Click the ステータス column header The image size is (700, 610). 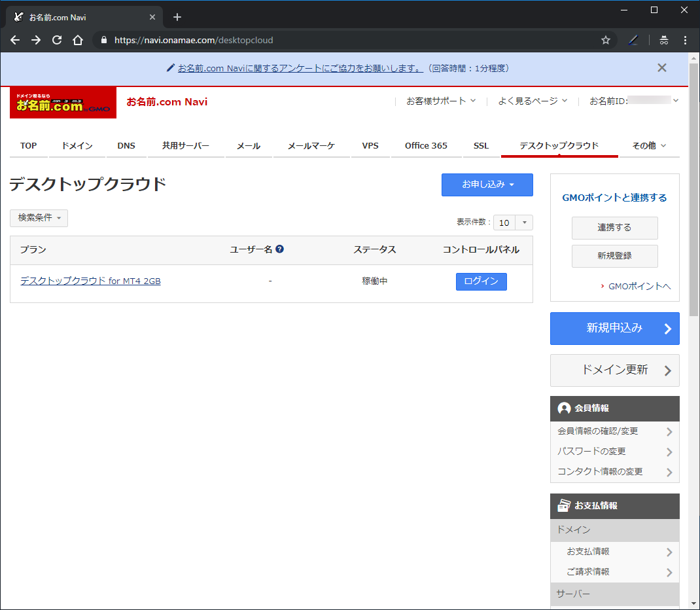(x=375, y=249)
